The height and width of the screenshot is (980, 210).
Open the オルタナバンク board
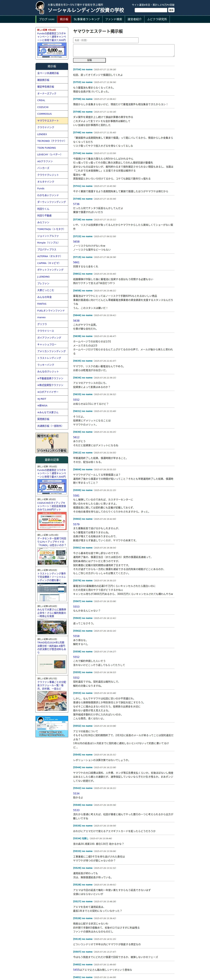pos(52,181)
